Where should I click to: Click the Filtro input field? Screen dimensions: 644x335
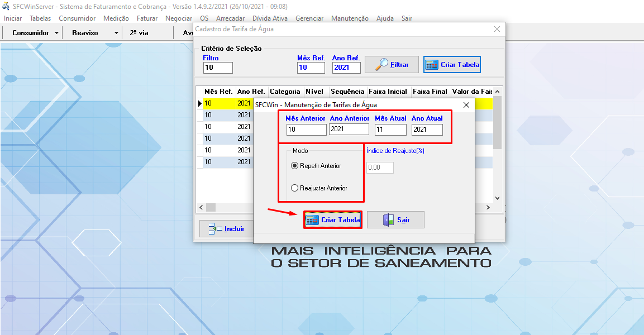(x=218, y=68)
